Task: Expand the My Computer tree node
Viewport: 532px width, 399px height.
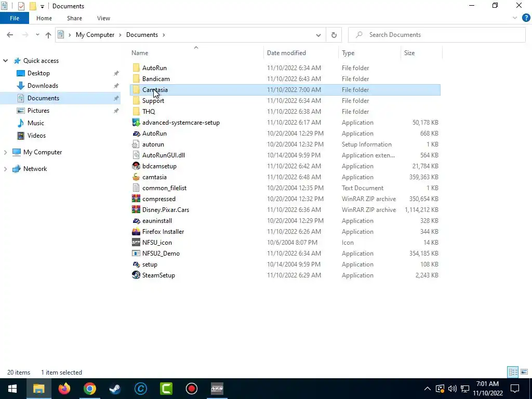Action: click(x=5, y=152)
